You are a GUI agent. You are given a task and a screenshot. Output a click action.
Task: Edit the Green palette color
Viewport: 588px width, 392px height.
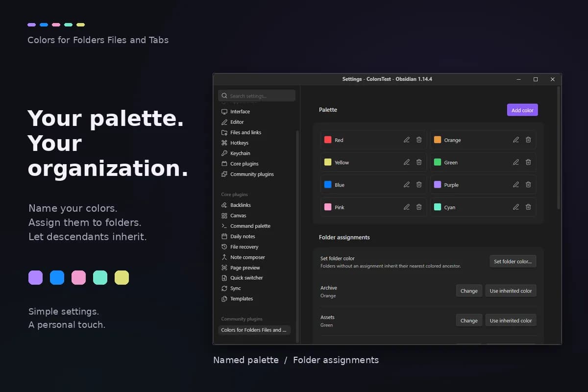pyautogui.click(x=516, y=162)
